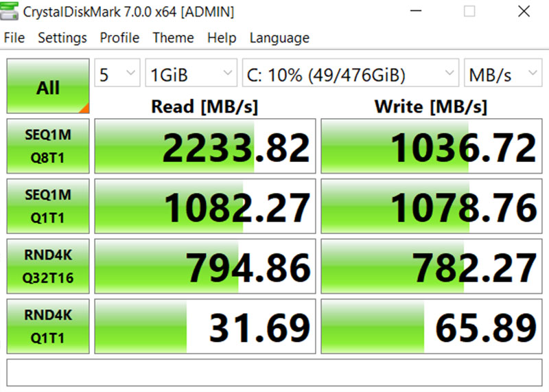Screen dimensions: 549x392
Task: Minimize the CrystalDiskMark window
Action: [416, 11]
